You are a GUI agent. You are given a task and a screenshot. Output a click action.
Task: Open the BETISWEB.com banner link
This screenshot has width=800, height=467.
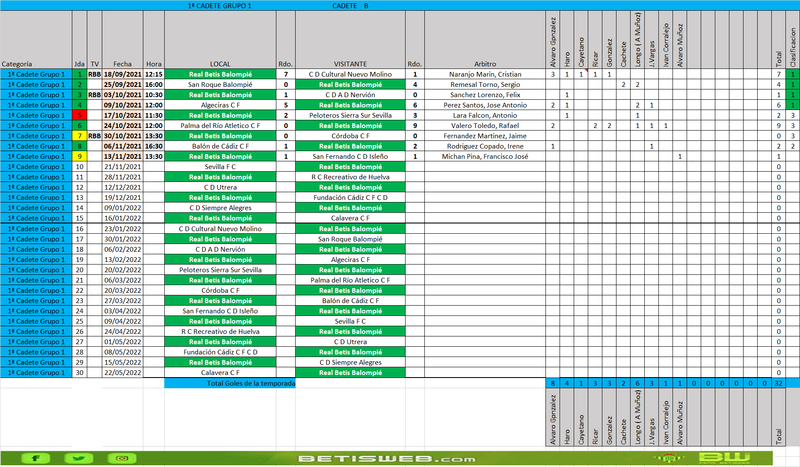tap(386, 458)
